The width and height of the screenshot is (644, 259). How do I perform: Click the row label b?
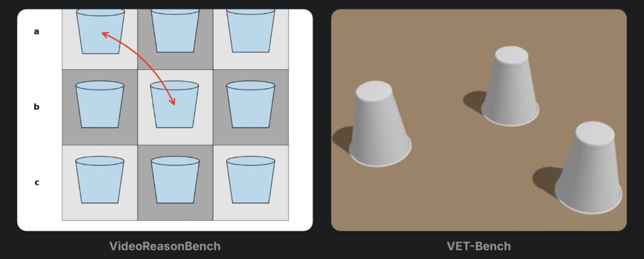[36, 107]
